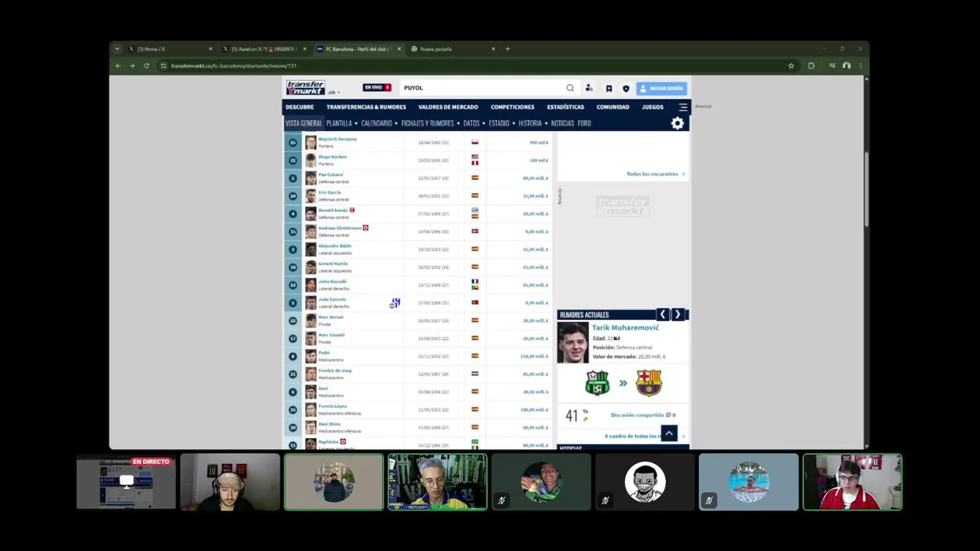
Task: Open the country selector next to logo
Action: (x=333, y=92)
